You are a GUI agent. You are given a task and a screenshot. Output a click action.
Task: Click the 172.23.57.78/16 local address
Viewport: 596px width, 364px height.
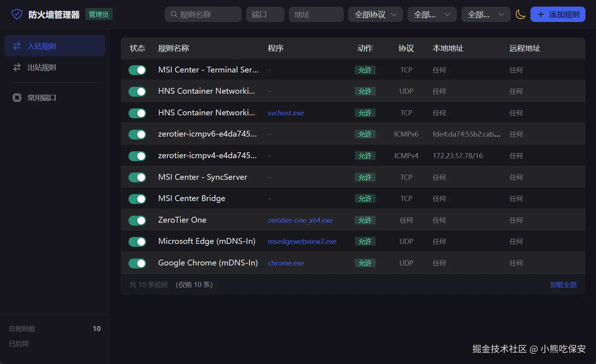coord(458,156)
